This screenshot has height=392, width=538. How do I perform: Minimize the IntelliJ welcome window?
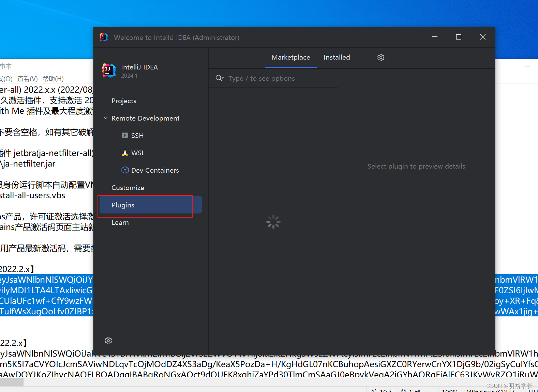pos(435,37)
